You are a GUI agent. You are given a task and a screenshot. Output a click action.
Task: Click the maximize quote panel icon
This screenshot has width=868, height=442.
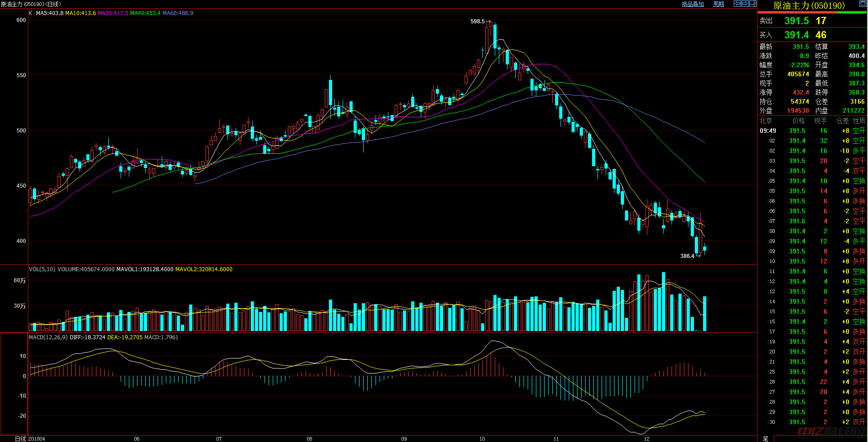point(863,3)
